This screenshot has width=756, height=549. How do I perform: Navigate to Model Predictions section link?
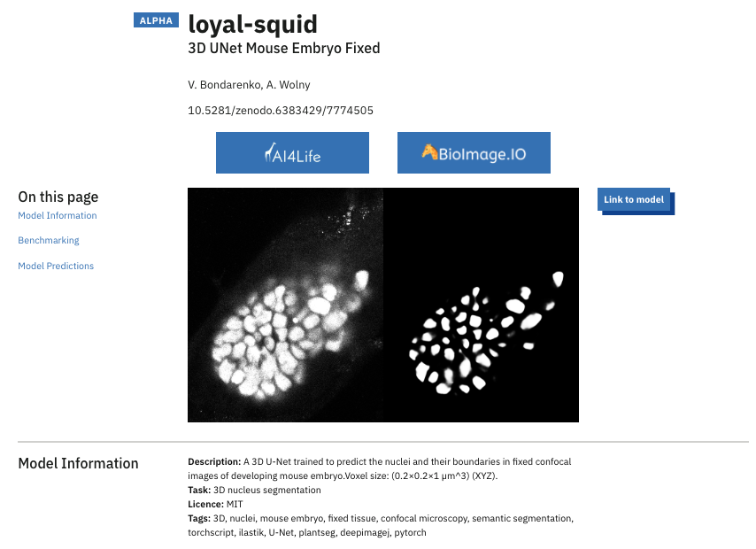pos(56,266)
